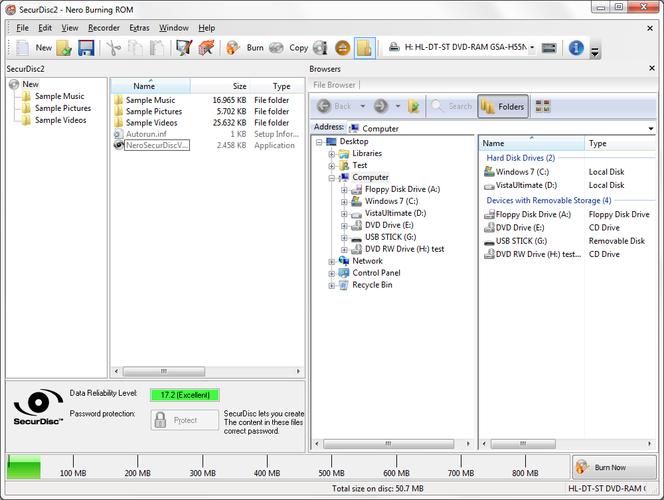Toggle the highlighted file browser toolbar button
The height and width of the screenshot is (500, 664).
[364, 47]
